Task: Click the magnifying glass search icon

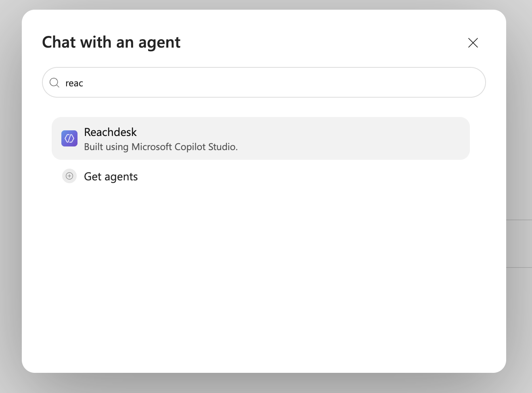Action: click(x=54, y=83)
